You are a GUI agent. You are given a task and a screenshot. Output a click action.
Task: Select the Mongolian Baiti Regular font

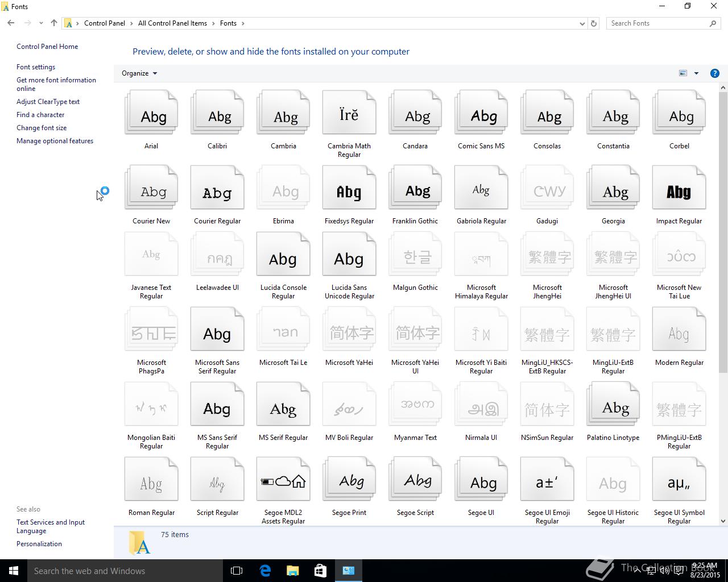151,404
